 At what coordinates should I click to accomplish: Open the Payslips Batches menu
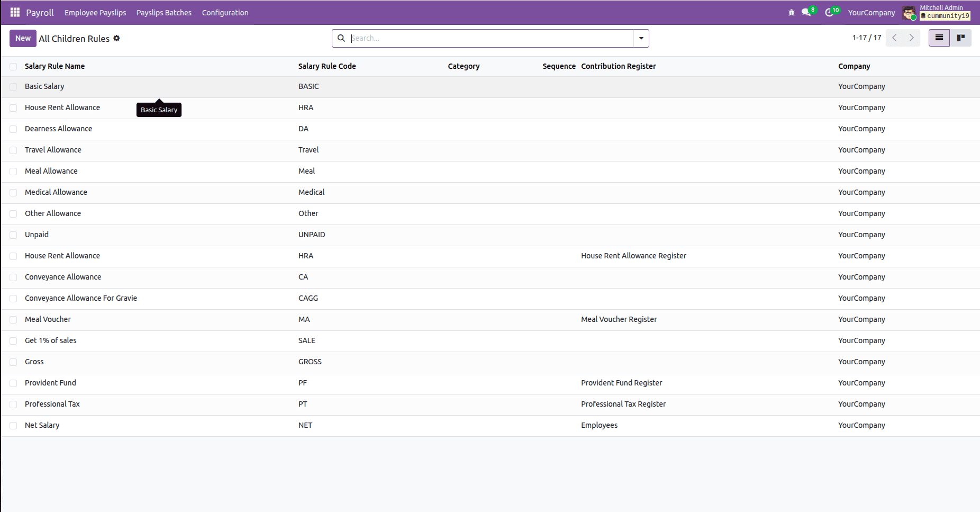(x=164, y=13)
